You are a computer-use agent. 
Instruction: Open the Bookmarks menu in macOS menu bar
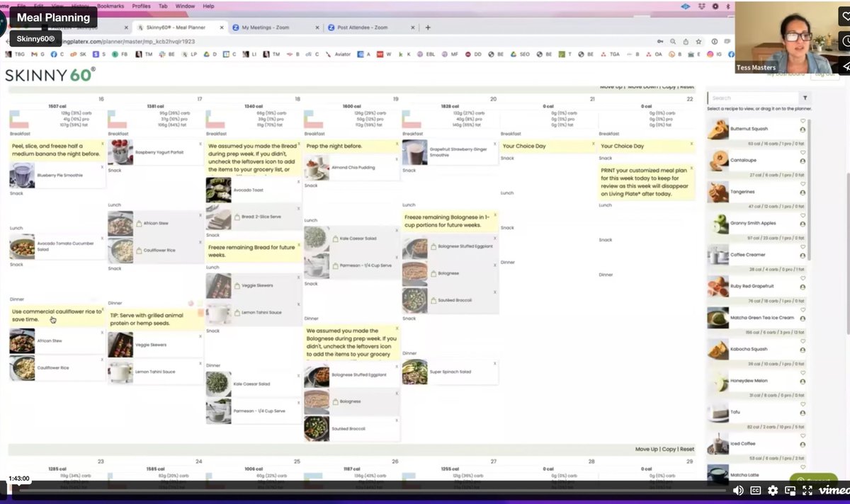tap(110, 6)
